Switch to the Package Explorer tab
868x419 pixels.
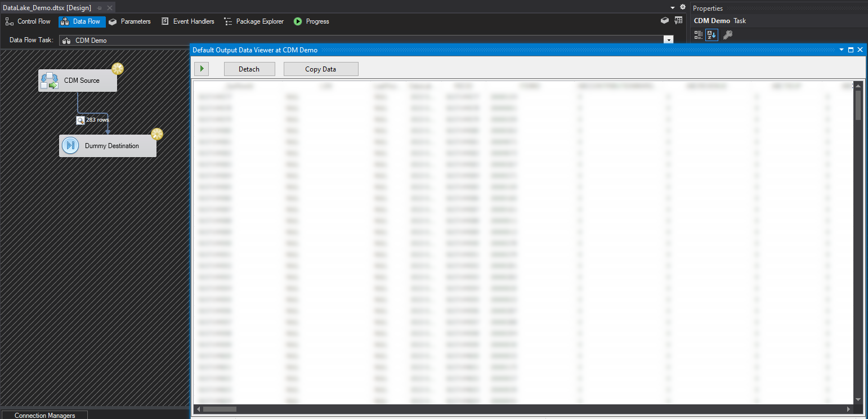(254, 21)
